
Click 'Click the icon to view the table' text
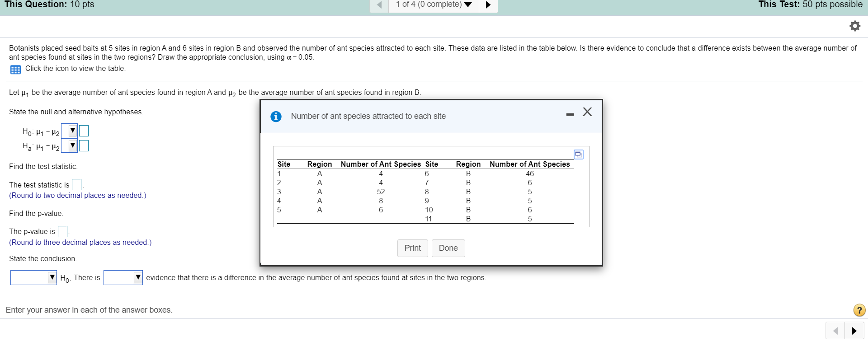(x=75, y=69)
